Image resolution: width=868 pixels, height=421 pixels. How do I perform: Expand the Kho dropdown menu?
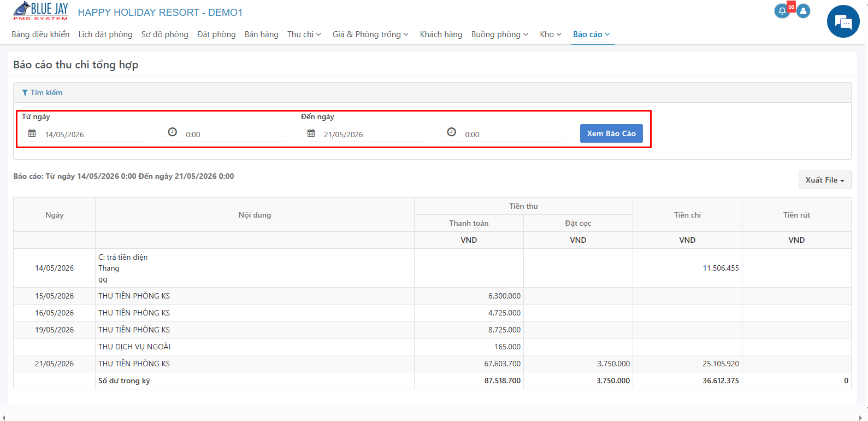551,34
